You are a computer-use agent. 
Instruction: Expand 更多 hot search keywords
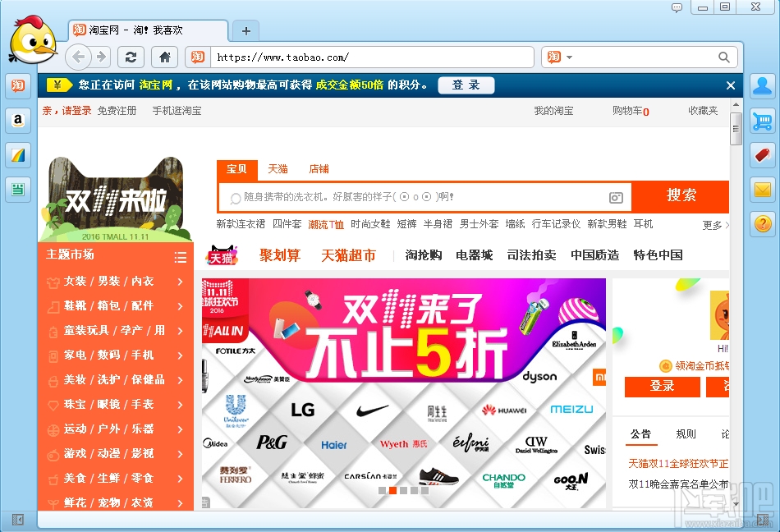point(715,225)
